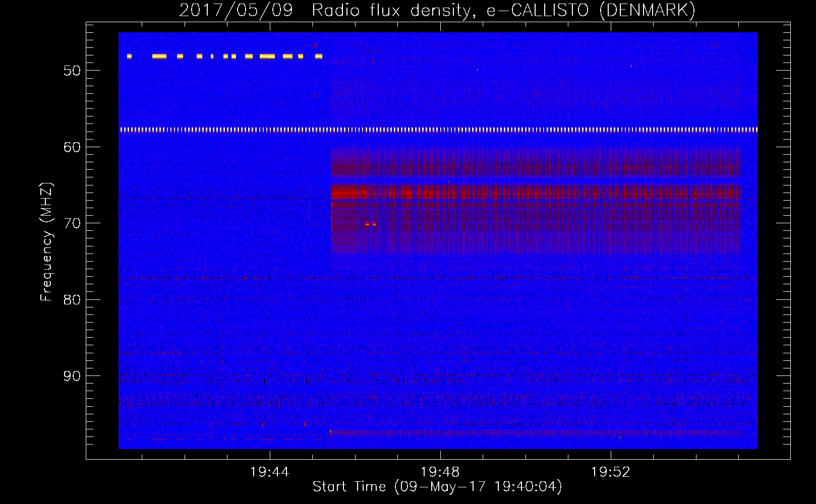Click the '60' frequency tick label
This screenshot has height=504, width=816.
72,147
